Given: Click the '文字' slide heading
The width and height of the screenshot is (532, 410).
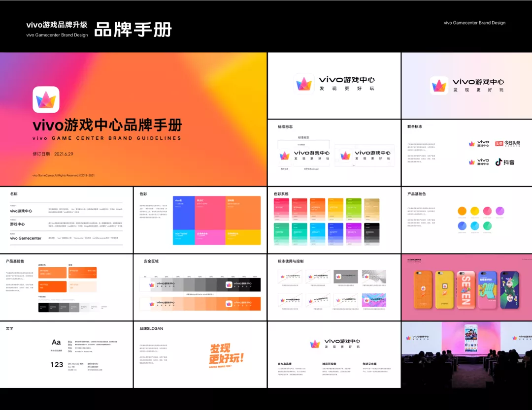Looking at the screenshot, I should coord(9,329).
